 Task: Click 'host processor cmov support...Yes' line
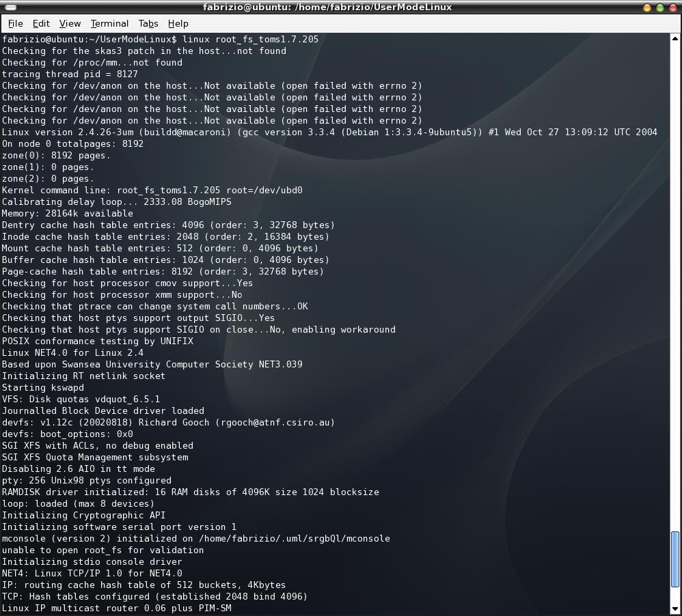pyautogui.click(x=127, y=283)
